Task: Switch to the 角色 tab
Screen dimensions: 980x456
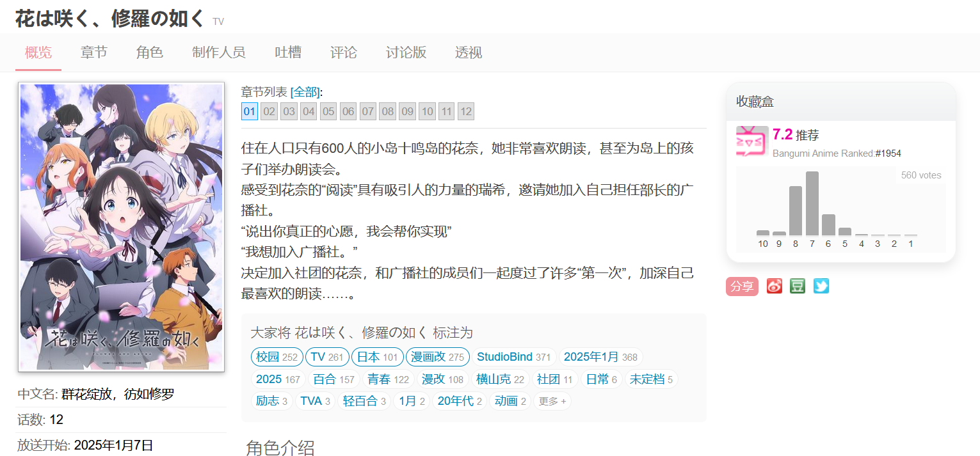Action: (150, 52)
